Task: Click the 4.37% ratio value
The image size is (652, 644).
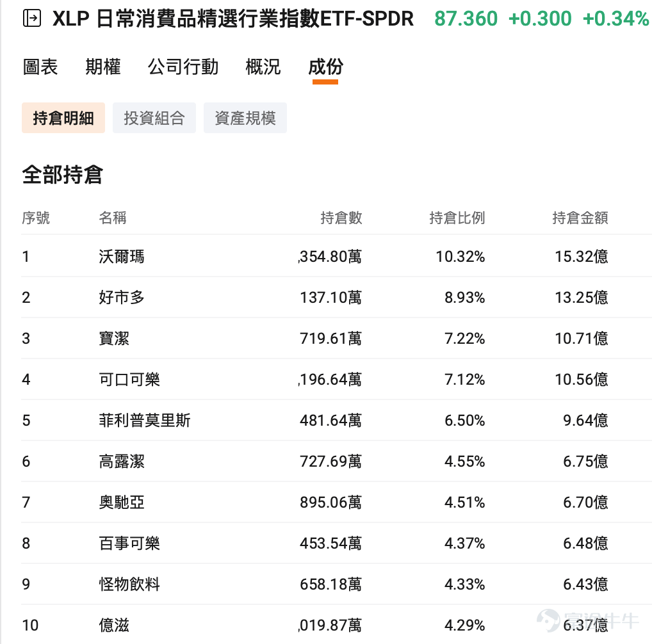Action: point(465,543)
